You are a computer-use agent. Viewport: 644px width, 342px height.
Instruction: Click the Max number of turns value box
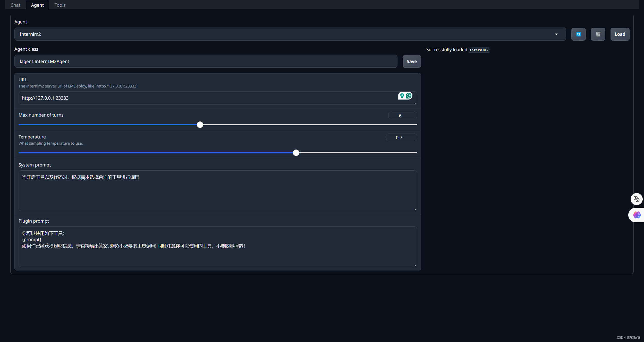[x=403, y=116]
